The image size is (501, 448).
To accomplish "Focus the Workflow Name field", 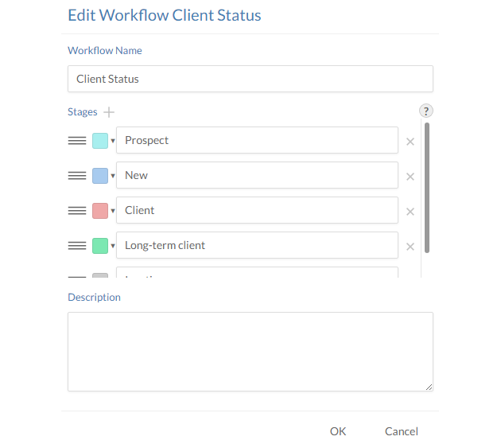I will pyautogui.click(x=250, y=79).
